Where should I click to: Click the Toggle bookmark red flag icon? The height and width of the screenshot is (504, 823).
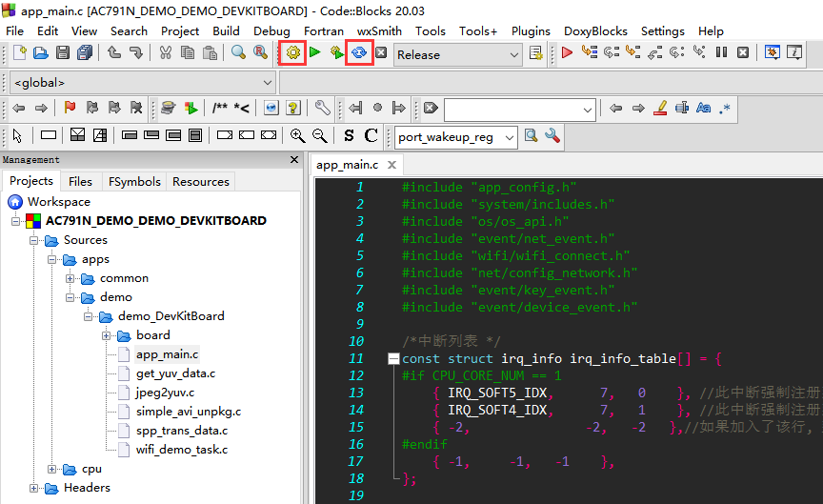pyautogui.click(x=70, y=108)
